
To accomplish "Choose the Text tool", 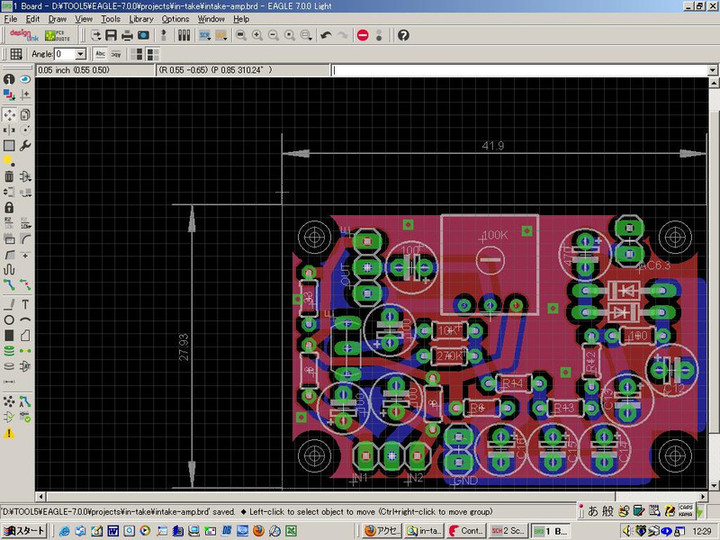I will pos(25,303).
